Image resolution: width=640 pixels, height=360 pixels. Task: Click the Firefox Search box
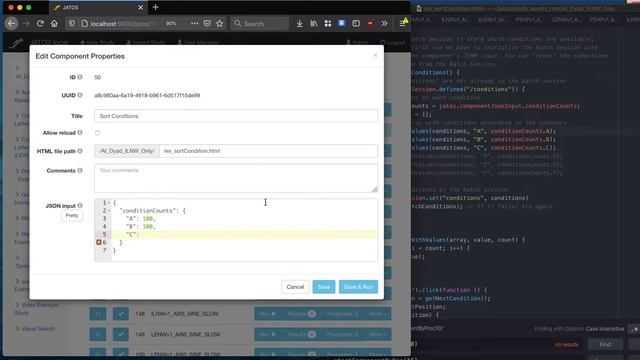pyautogui.click(x=260, y=24)
